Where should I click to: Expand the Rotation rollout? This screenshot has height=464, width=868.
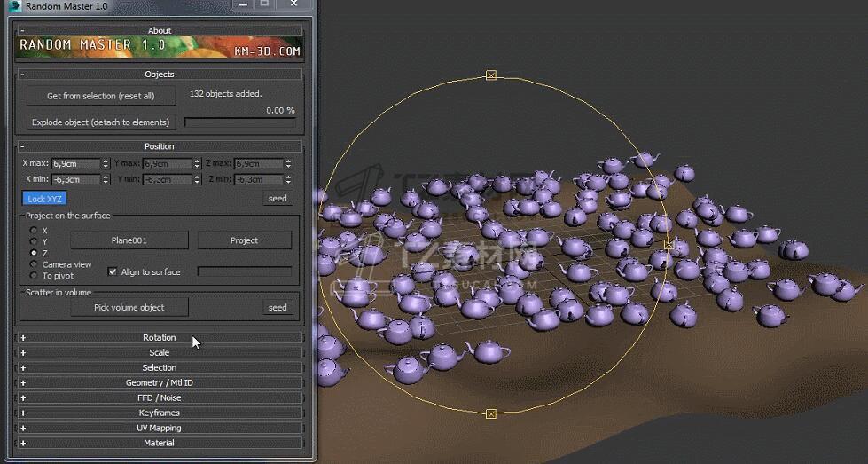(x=160, y=338)
